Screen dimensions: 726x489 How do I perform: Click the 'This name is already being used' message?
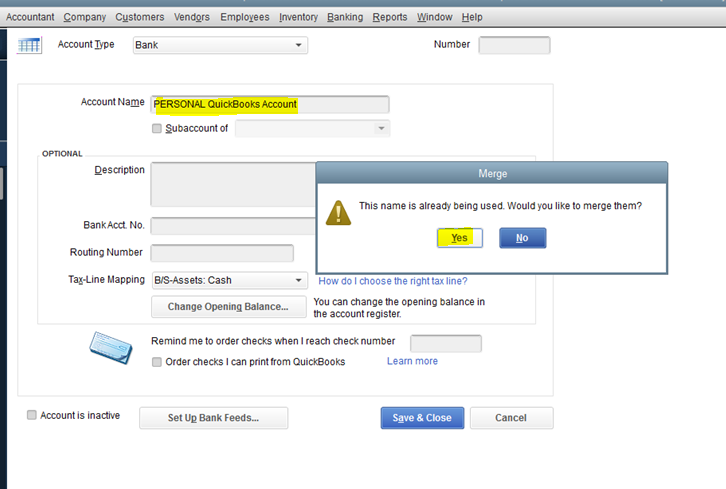pyautogui.click(x=500, y=206)
